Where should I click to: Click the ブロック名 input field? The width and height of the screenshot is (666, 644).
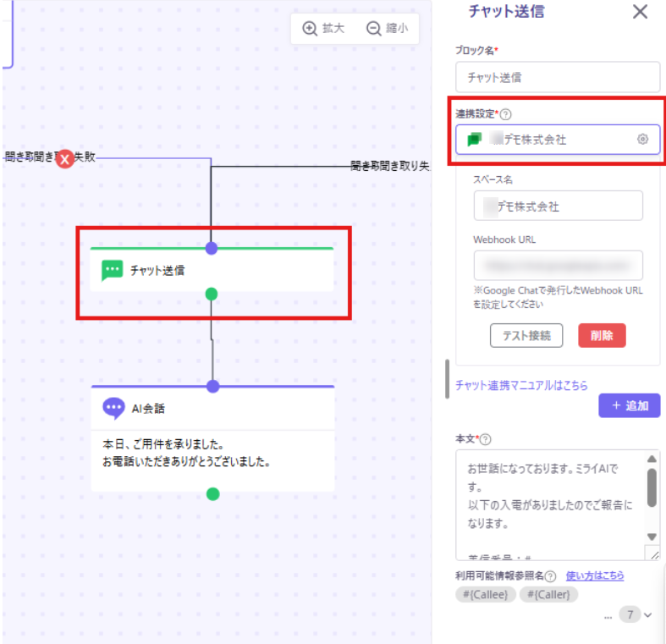(557, 77)
